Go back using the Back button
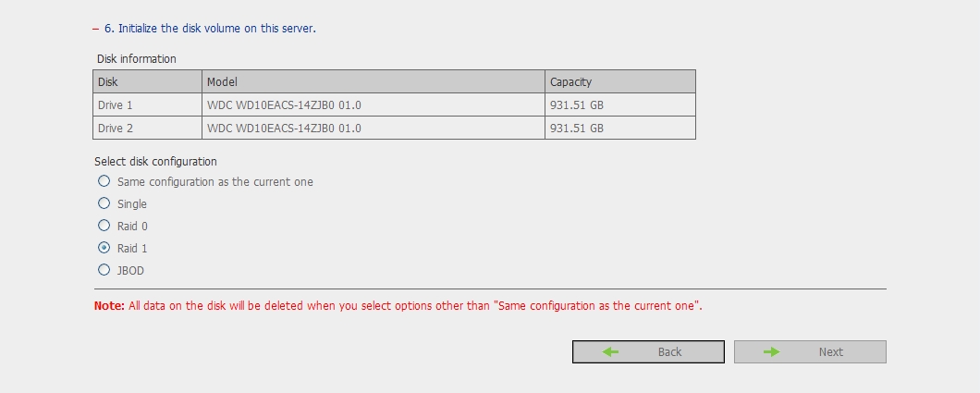Image resolution: width=980 pixels, height=393 pixels. coord(648,351)
